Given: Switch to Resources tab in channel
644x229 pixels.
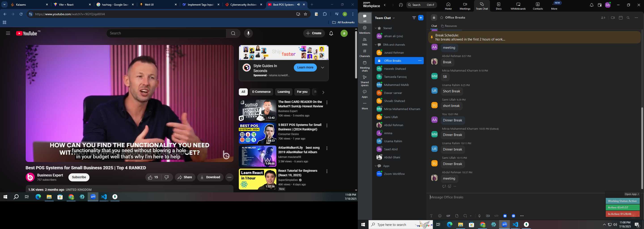Looking at the screenshot, I should 449,26.
